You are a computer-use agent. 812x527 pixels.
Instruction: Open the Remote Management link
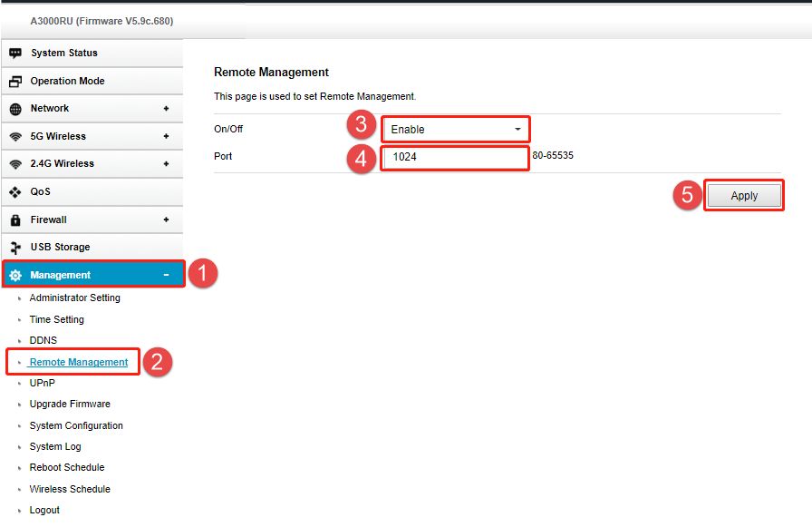coord(79,363)
